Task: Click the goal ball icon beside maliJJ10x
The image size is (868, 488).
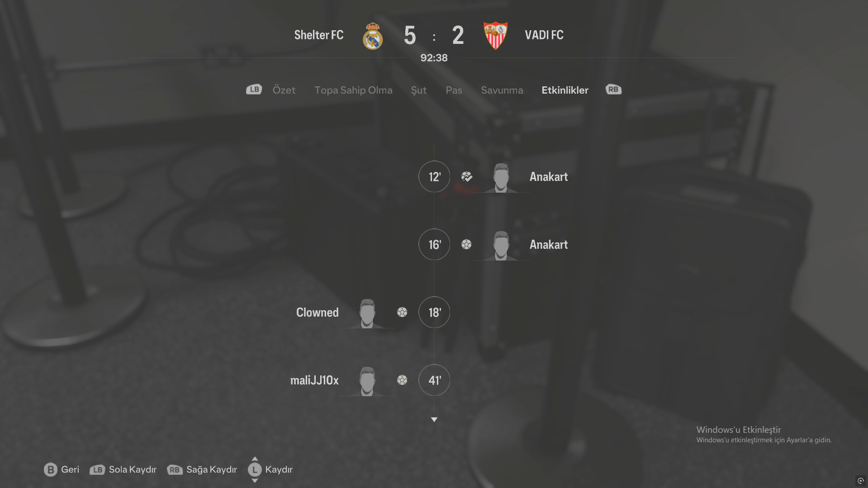Action: pyautogui.click(x=402, y=380)
